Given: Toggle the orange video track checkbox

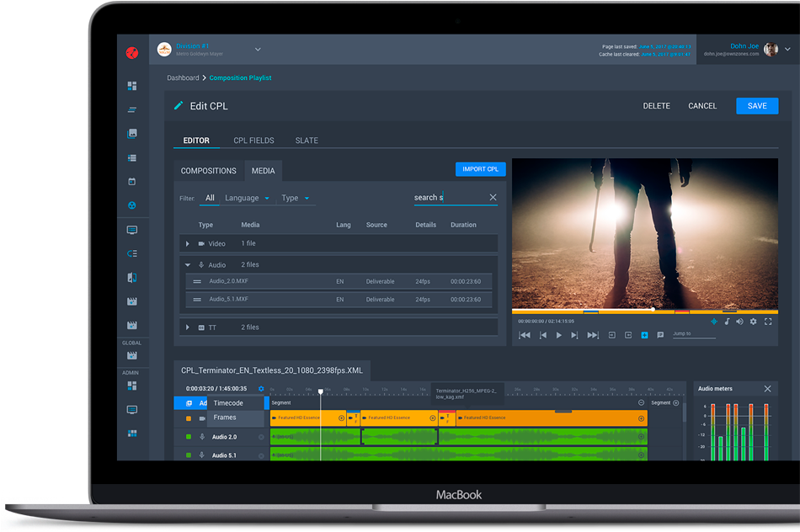Looking at the screenshot, I should [x=189, y=418].
